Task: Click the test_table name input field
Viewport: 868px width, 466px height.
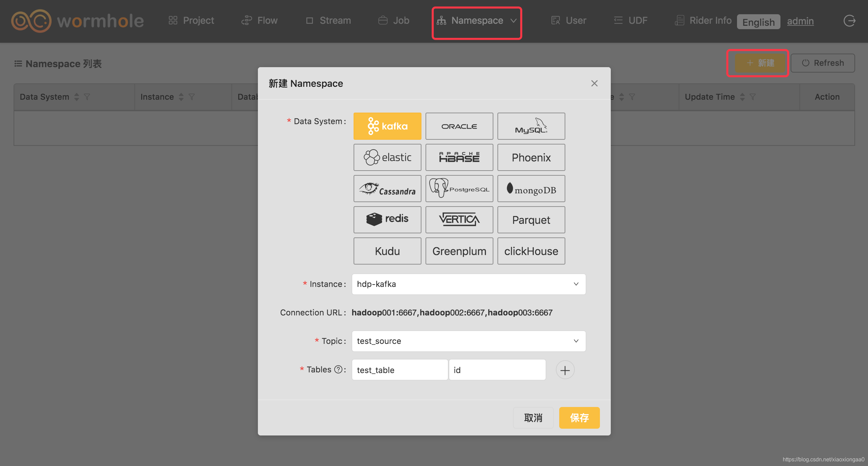Action: click(x=400, y=370)
